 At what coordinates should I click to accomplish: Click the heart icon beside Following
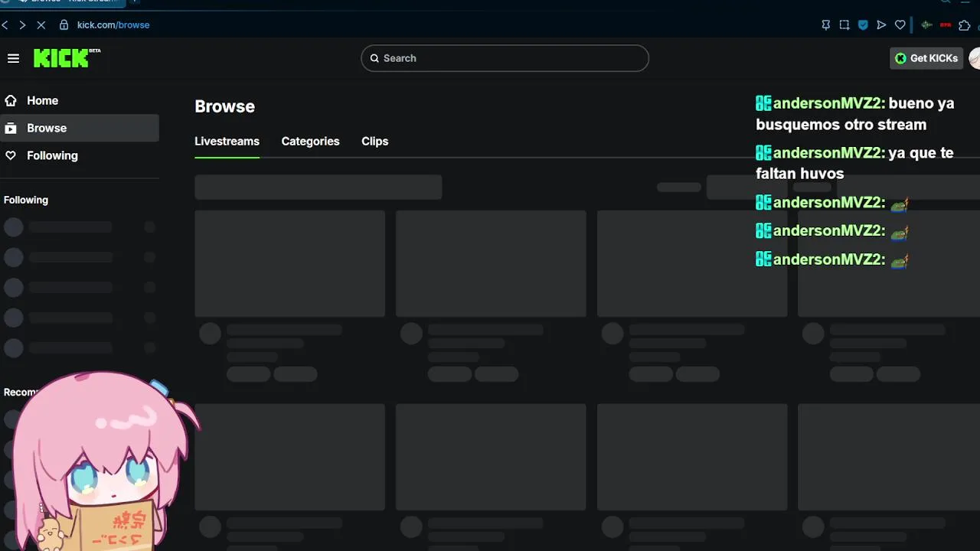11,155
